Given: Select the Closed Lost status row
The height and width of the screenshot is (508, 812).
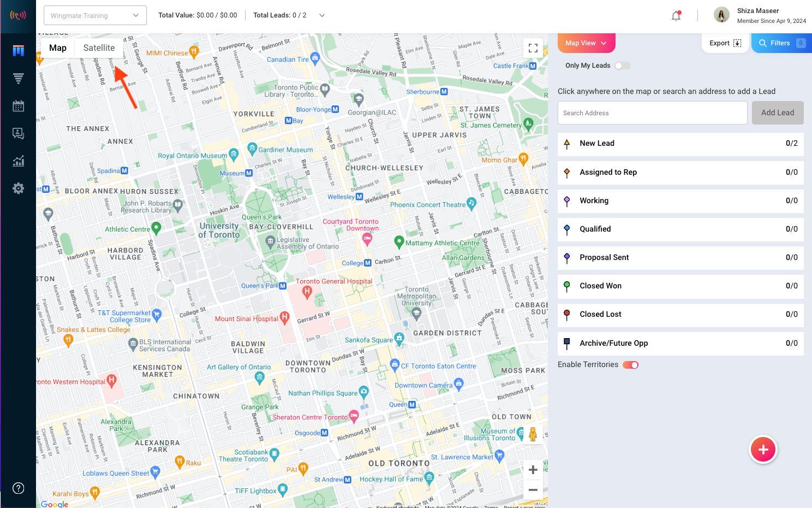Looking at the screenshot, I should pyautogui.click(x=680, y=314).
